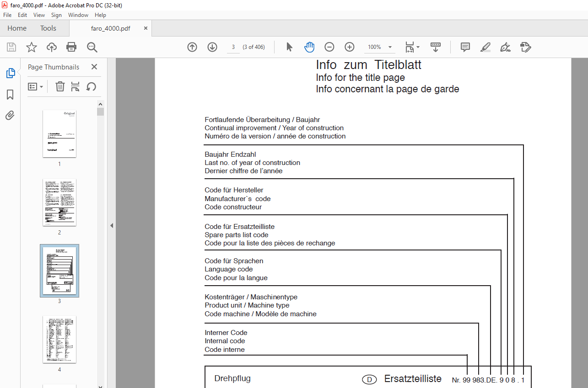Open the Edit menu
Screen dimensions: 588x388
coord(22,15)
